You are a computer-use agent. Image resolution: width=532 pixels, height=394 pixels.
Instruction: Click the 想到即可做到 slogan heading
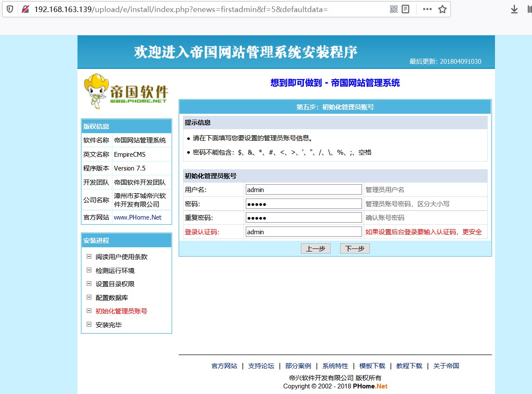[335, 83]
